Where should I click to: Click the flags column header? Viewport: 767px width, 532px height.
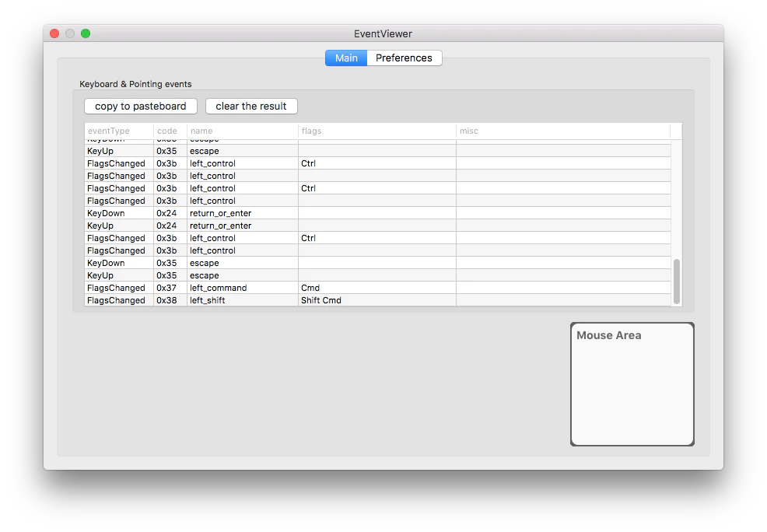tap(377, 131)
